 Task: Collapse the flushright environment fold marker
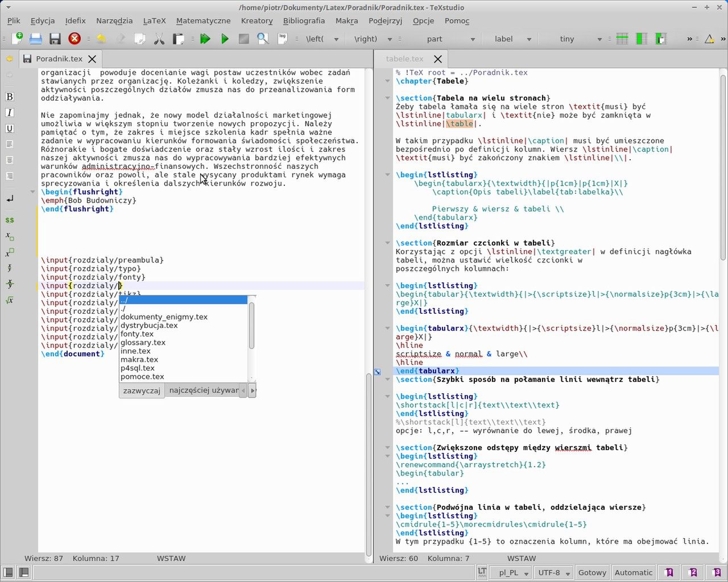(32, 192)
